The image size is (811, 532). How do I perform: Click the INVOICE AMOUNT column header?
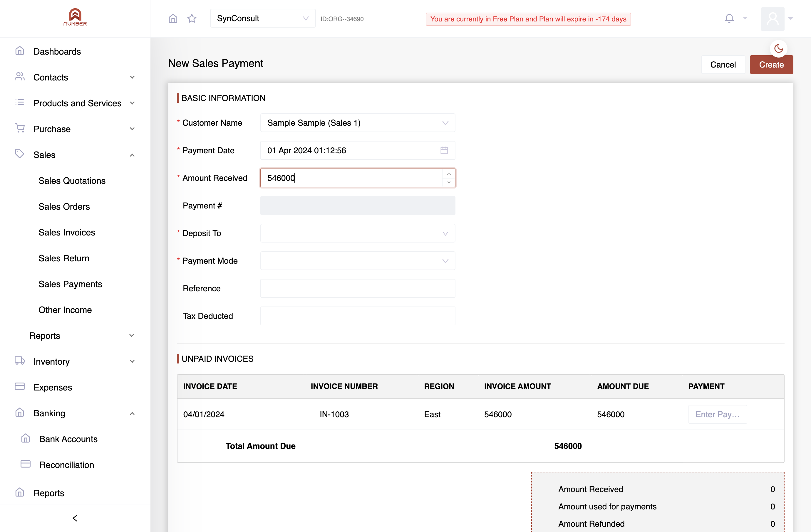(x=517, y=386)
